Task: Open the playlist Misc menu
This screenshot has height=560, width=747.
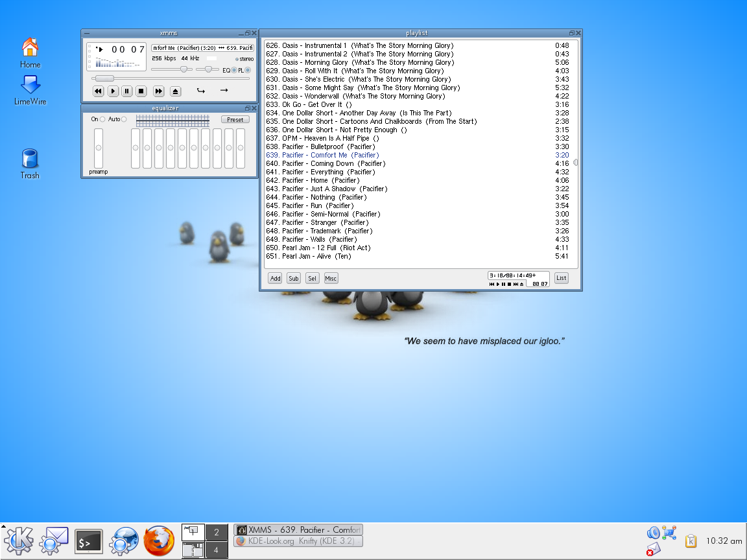Action: 331,279
